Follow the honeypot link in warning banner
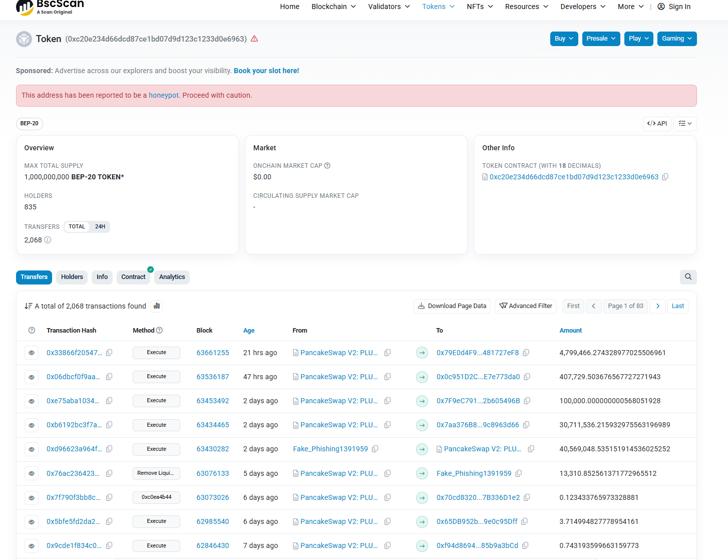Image resolution: width=728 pixels, height=560 pixels. pyautogui.click(x=163, y=95)
